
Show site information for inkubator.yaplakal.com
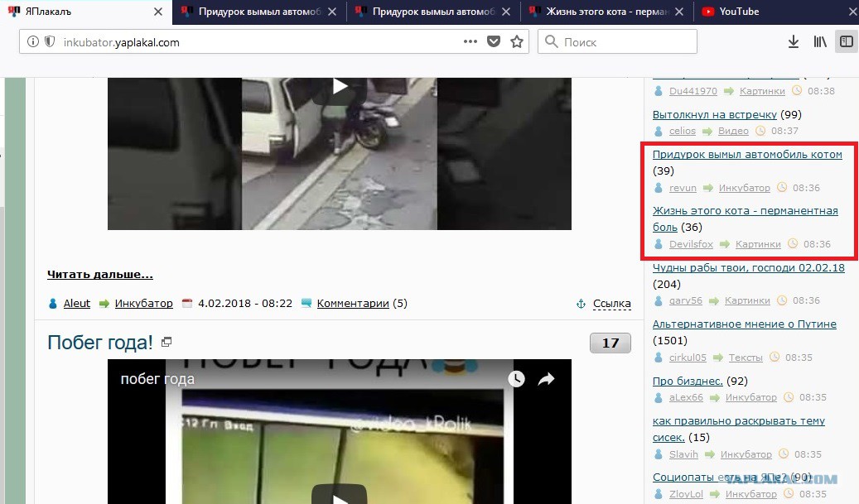(32, 41)
